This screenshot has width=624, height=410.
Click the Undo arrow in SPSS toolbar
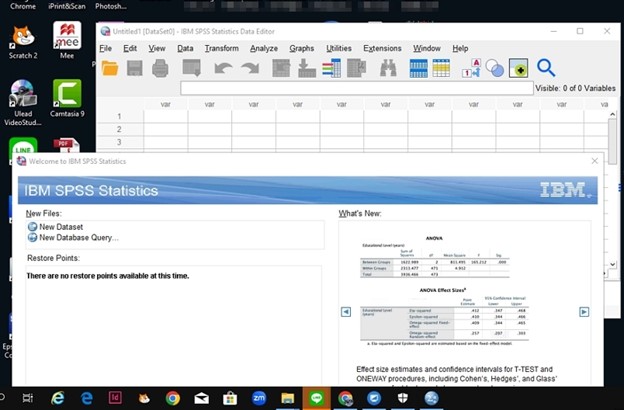point(223,68)
